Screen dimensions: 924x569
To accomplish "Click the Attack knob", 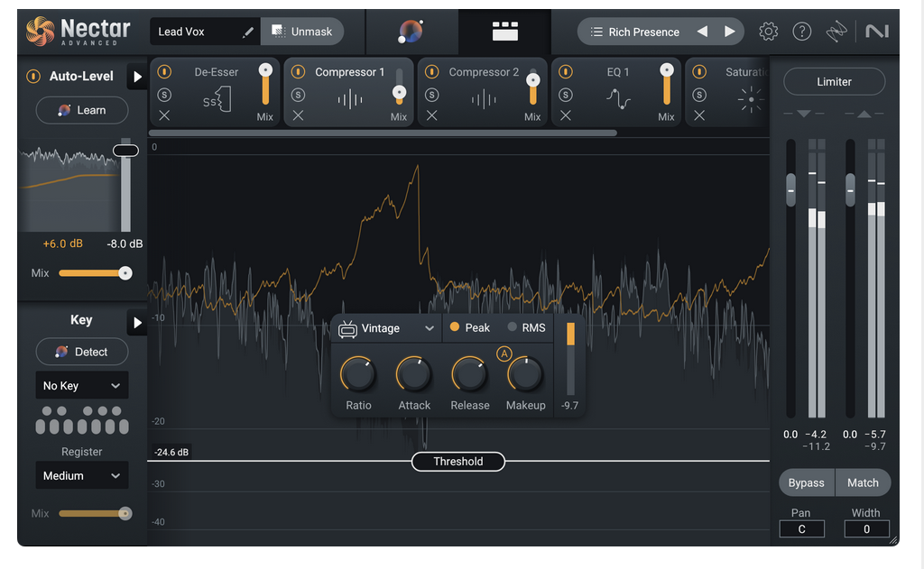I will coord(413,374).
